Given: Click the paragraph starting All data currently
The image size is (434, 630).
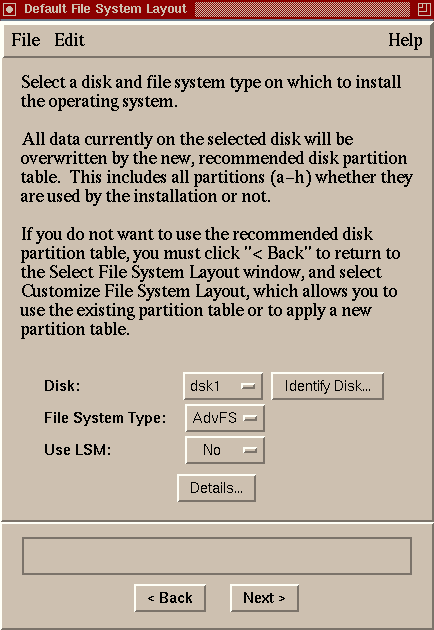Looking at the screenshot, I should (x=217, y=168).
